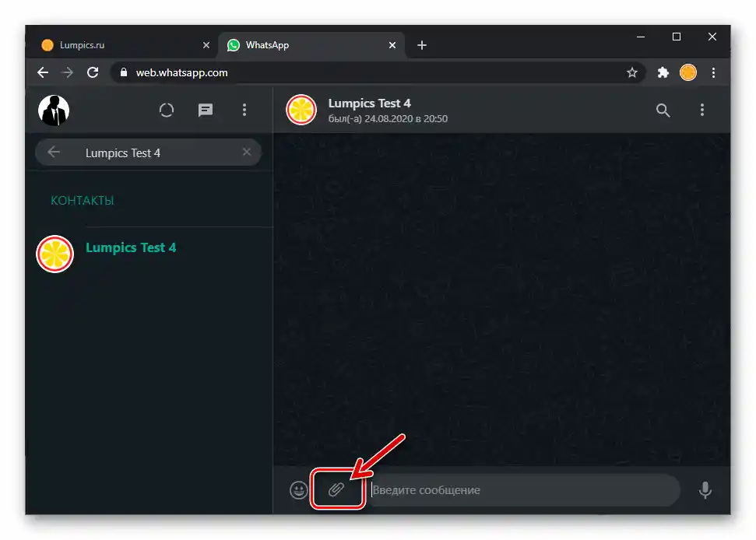Start a new chat with the message icon
Screen dimensions: 756x540
point(206,110)
